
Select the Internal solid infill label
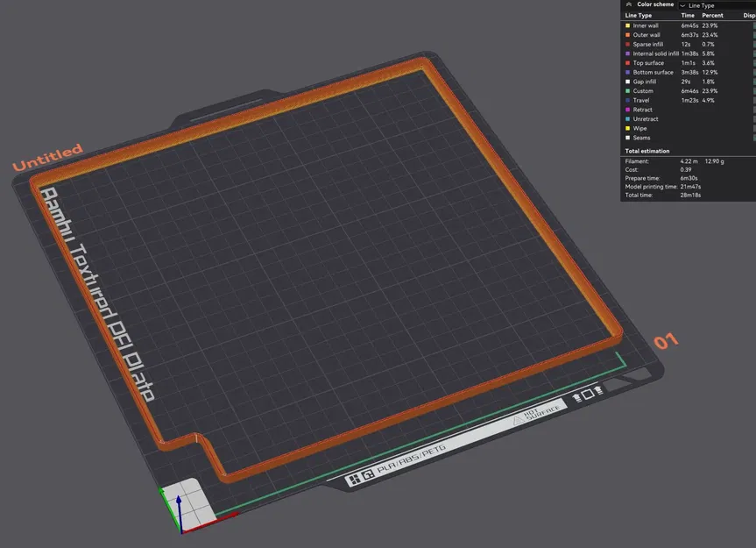pyautogui.click(x=656, y=53)
